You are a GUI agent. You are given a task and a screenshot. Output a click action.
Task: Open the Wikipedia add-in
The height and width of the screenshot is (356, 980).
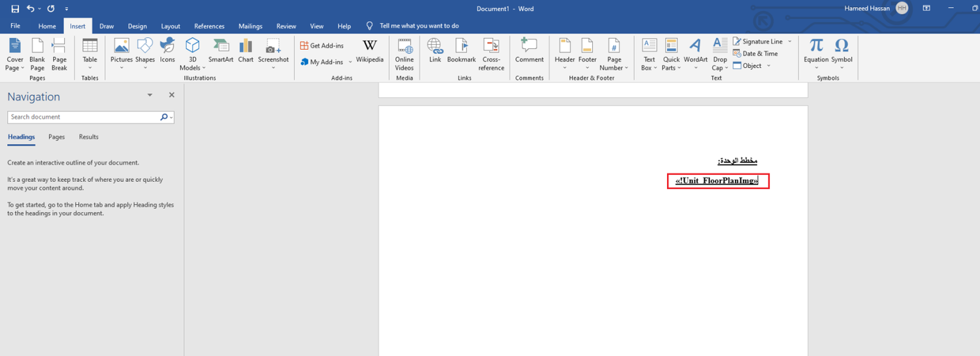click(x=370, y=54)
